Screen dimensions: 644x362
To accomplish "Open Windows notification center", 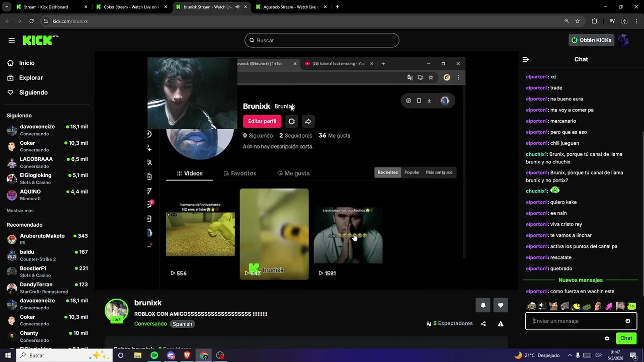I will 634,355.
